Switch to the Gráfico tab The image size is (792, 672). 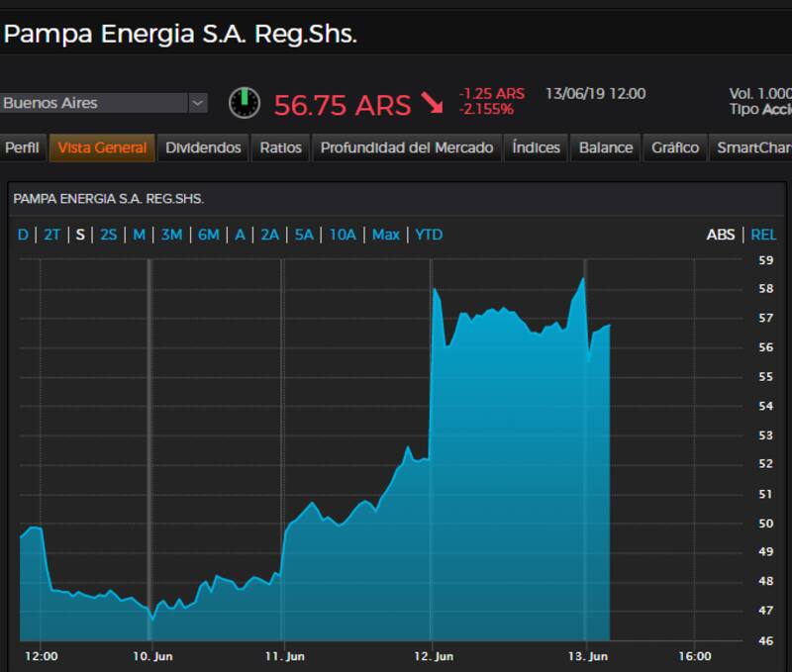click(x=675, y=147)
